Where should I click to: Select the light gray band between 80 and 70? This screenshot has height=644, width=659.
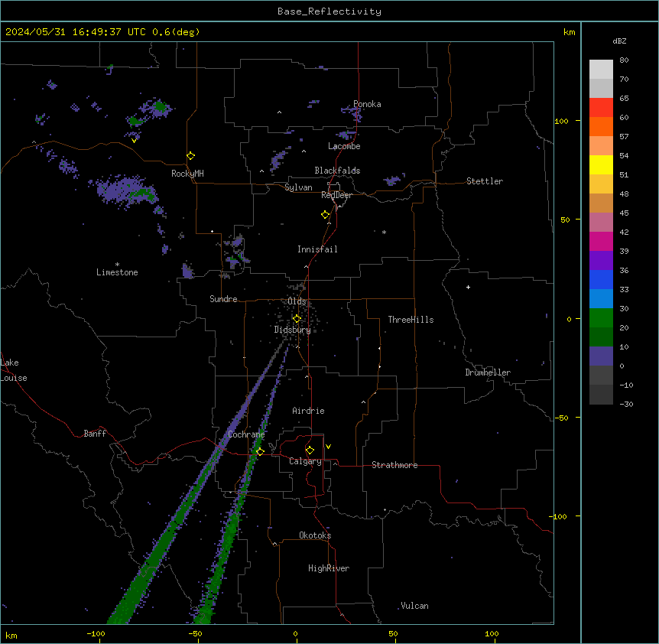pos(601,70)
